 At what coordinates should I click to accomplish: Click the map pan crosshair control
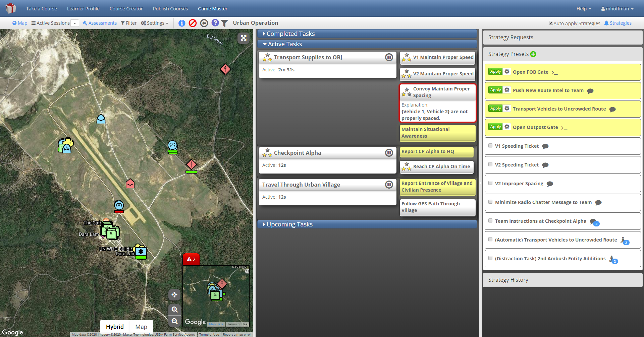(174, 295)
